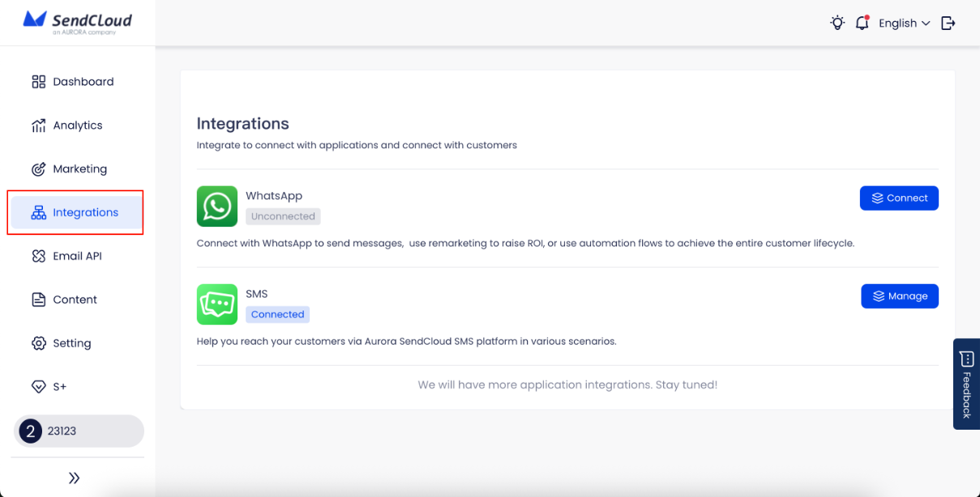The width and height of the screenshot is (980, 497).
Task: Click the Email API sidebar icon
Action: click(38, 255)
